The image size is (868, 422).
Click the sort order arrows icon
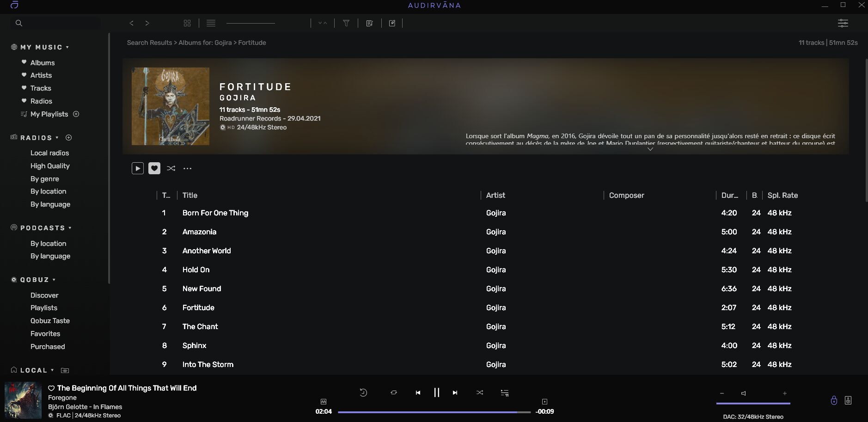click(323, 23)
